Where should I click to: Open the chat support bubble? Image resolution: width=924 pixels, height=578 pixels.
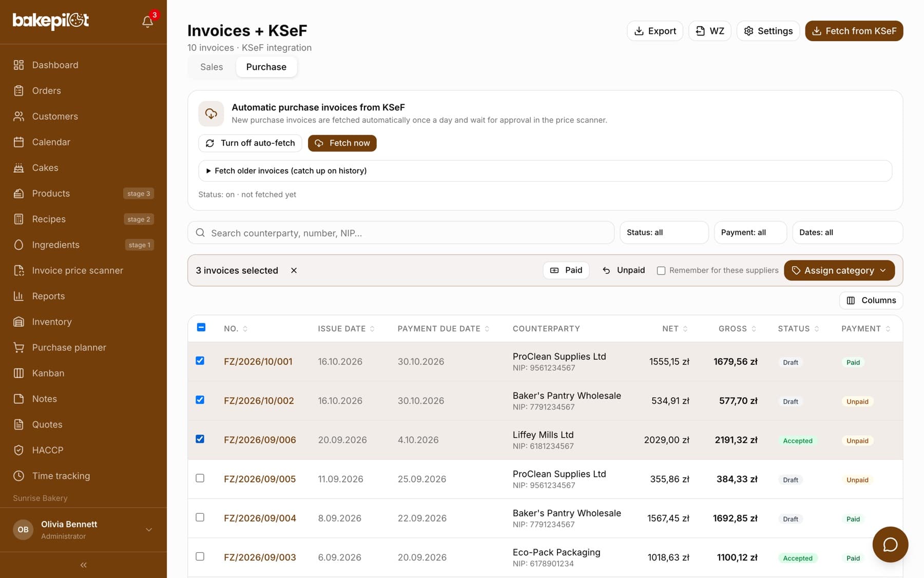890,545
